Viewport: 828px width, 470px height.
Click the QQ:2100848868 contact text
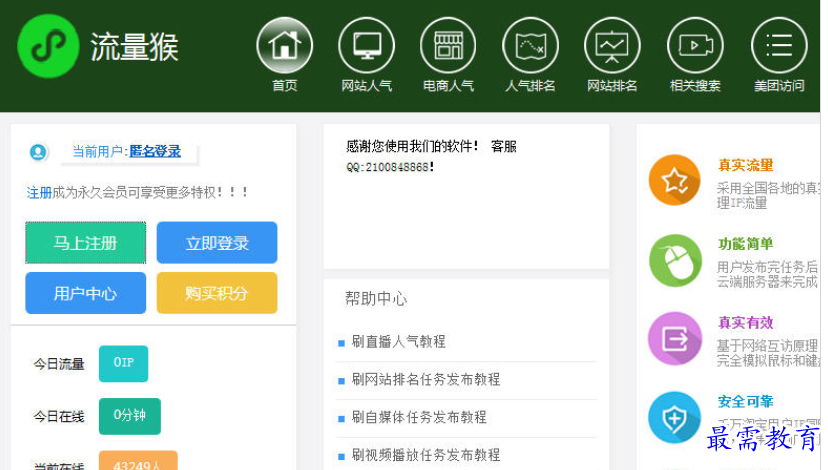pyautogui.click(x=390, y=167)
